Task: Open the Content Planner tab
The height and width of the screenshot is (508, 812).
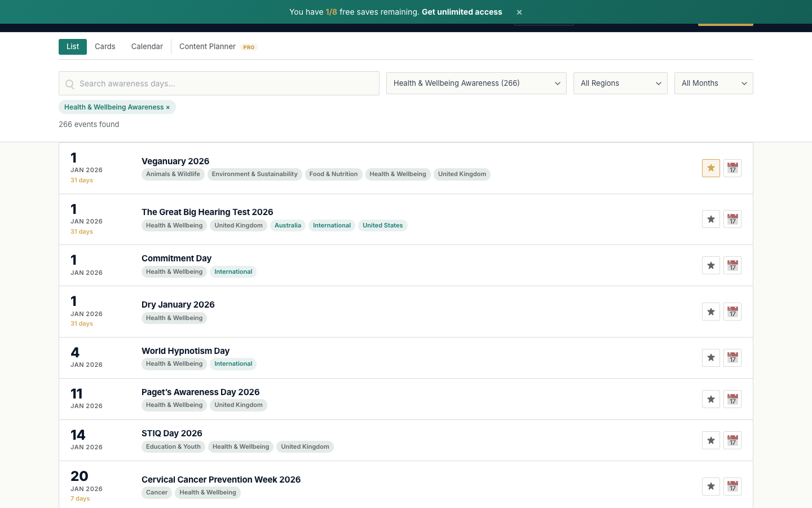Action: 207,46
